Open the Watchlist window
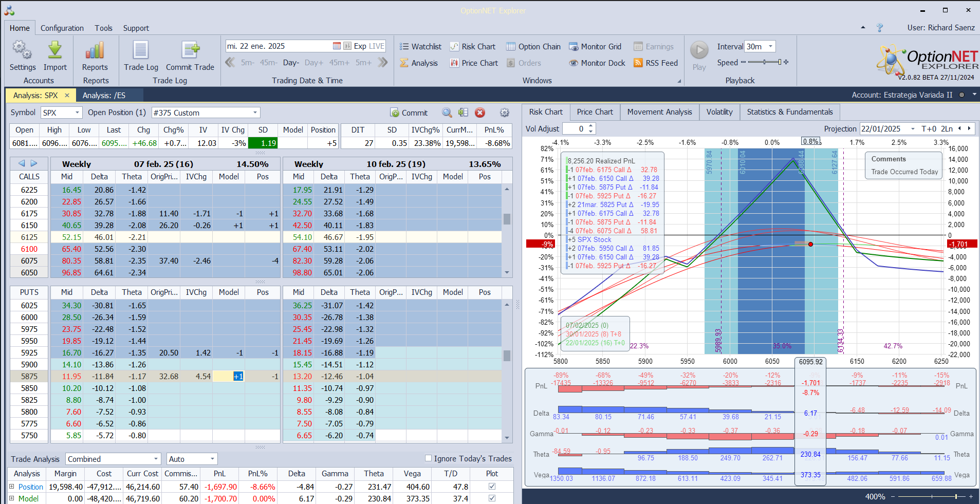The height and width of the screenshot is (504, 980). coord(420,47)
